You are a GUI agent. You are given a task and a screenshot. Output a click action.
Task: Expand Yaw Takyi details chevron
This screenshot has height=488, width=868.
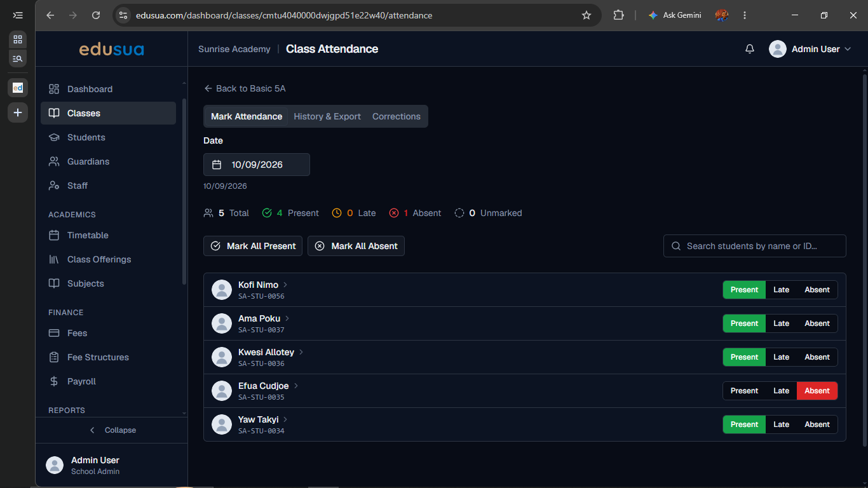point(286,419)
